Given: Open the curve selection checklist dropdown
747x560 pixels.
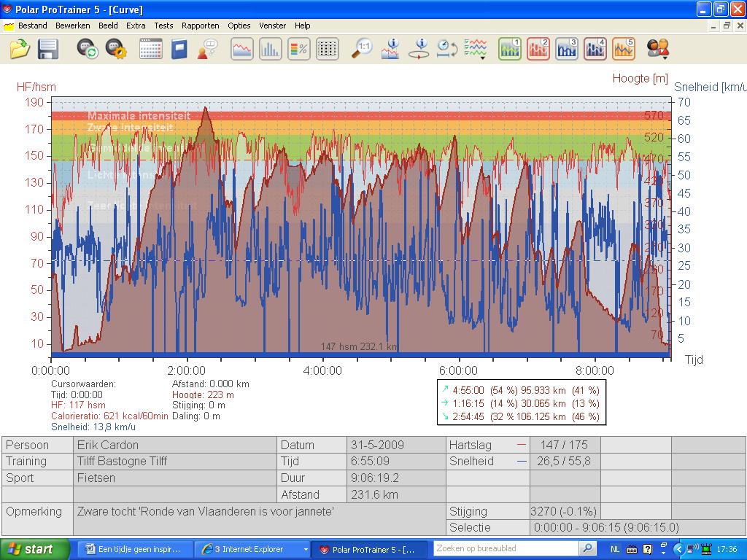Looking at the screenshot, I should coord(476,49).
